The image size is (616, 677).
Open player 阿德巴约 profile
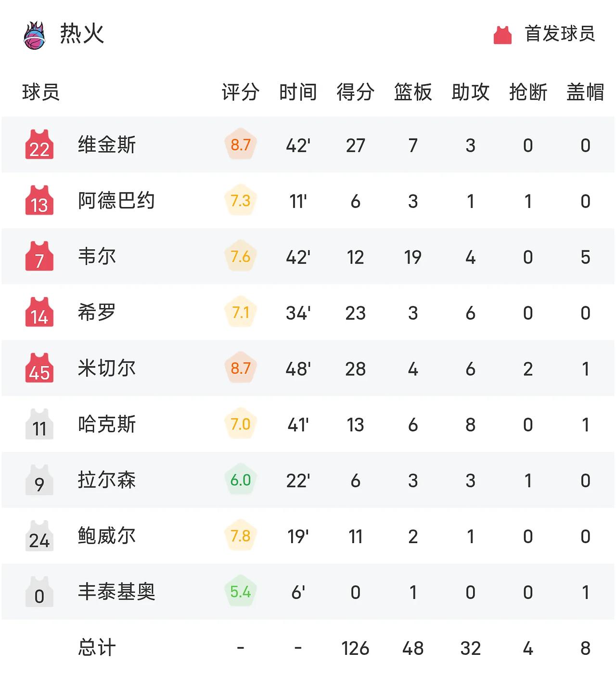[x=116, y=200]
